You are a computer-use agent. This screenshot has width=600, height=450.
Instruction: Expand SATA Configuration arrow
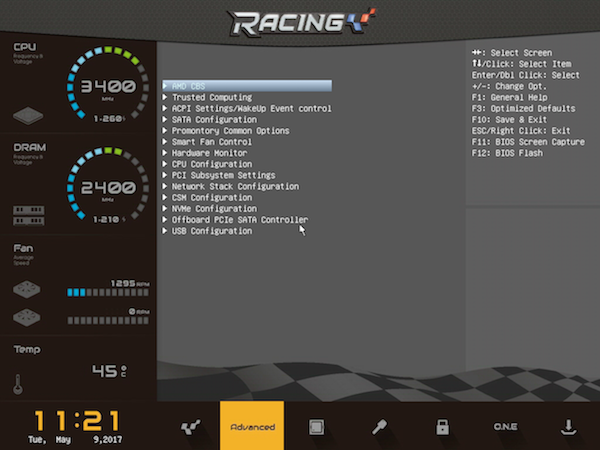(x=165, y=119)
